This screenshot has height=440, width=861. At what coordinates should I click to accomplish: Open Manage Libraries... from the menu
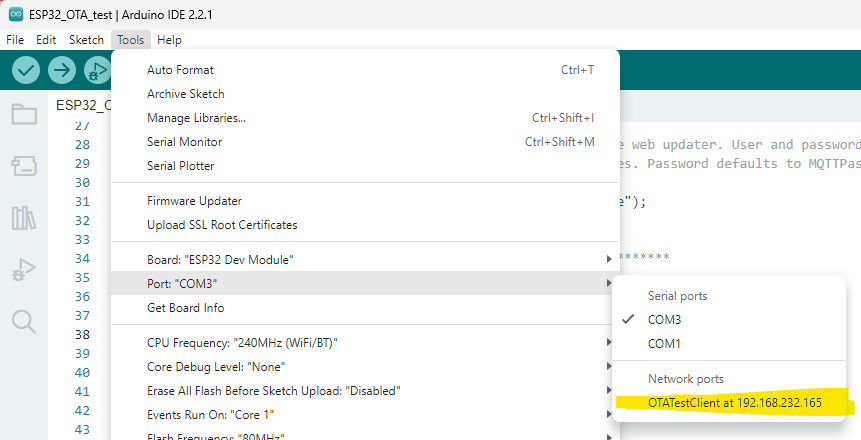365,118
